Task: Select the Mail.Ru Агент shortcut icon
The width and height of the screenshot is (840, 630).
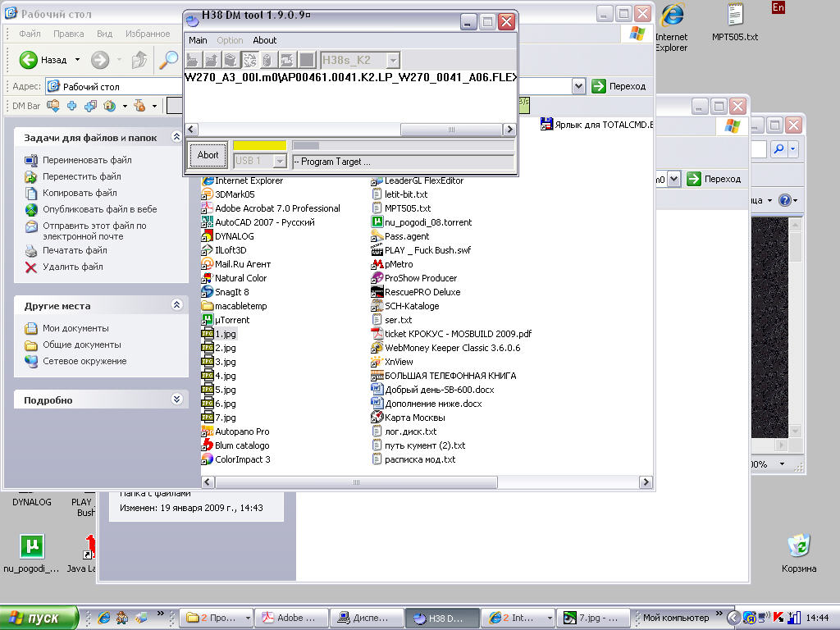Action: [207, 264]
